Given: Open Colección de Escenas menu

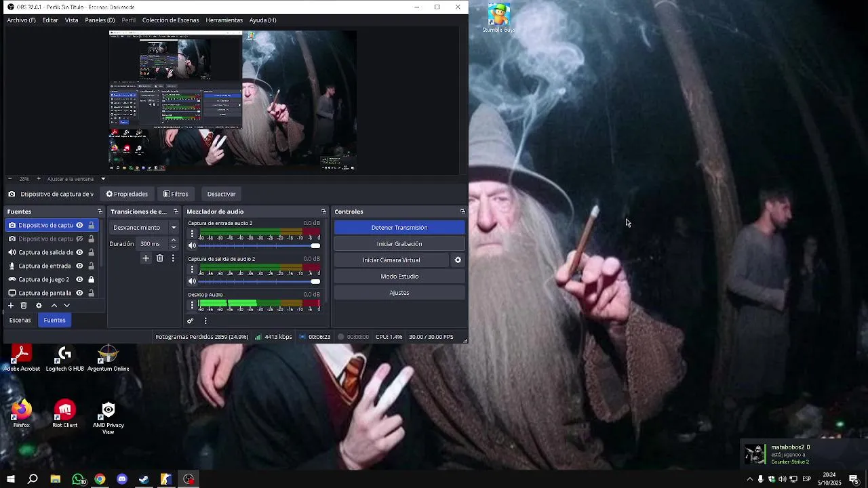Looking at the screenshot, I should [170, 20].
